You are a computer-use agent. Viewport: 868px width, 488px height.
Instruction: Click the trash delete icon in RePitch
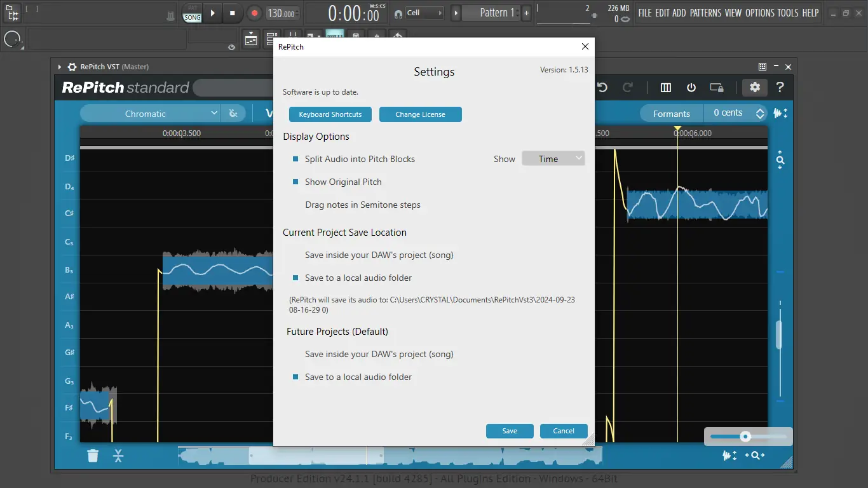click(x=93, y=455)
